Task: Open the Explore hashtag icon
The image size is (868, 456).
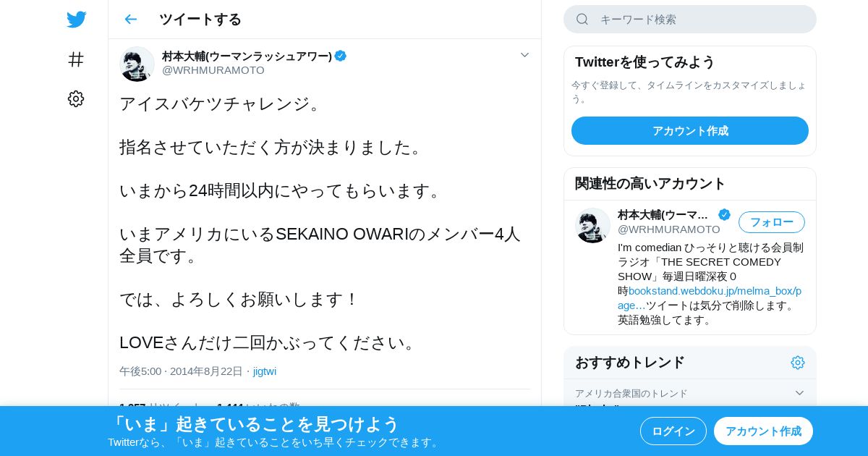Action: 76,59
